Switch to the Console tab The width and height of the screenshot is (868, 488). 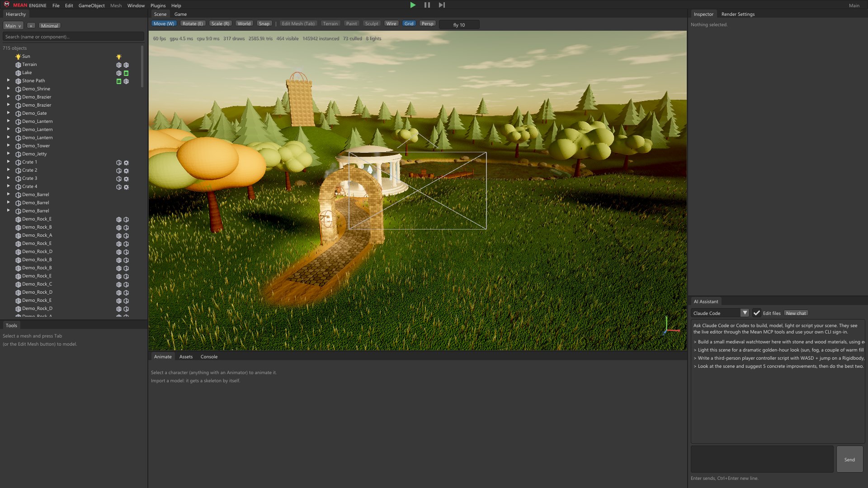(x=209, y=357)
